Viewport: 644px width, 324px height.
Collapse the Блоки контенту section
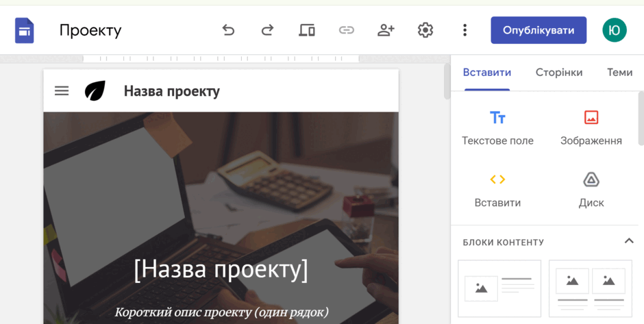629,241
